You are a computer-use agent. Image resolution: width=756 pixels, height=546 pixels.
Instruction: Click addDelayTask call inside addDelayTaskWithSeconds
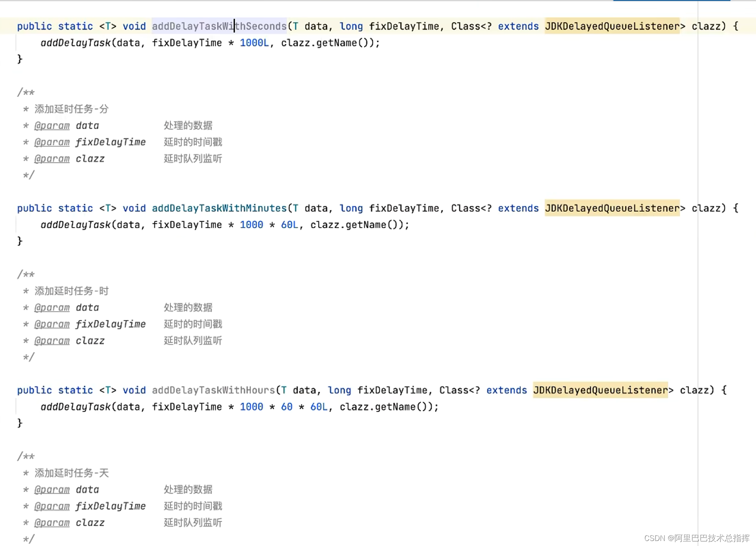click(x=76, y=43)
